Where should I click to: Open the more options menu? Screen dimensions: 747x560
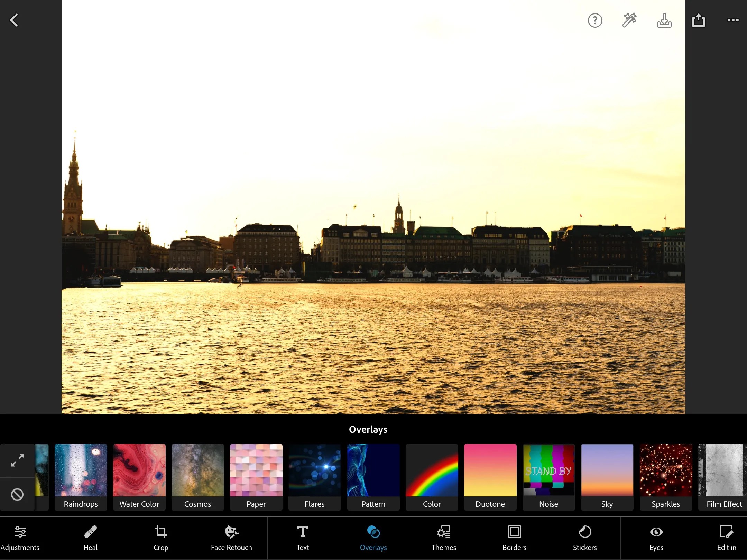tap(733, 20)
